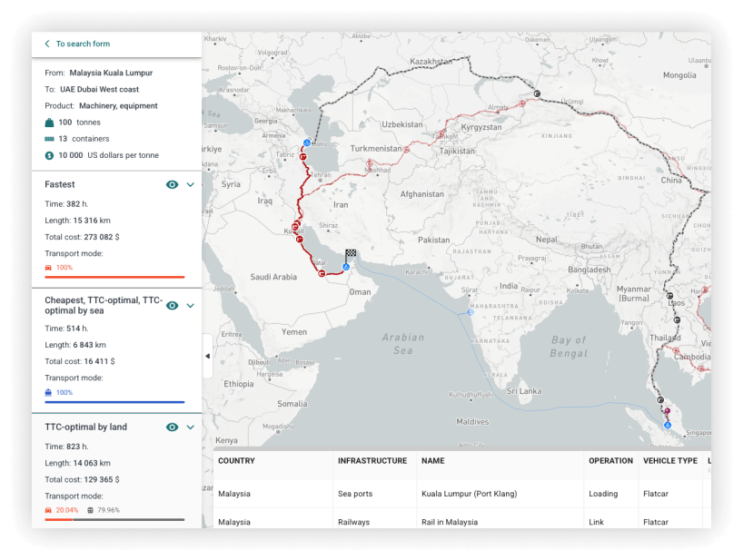743x560 pixels.
Task: Open the TTC-optimal by land route details
Action: point(191,427)
